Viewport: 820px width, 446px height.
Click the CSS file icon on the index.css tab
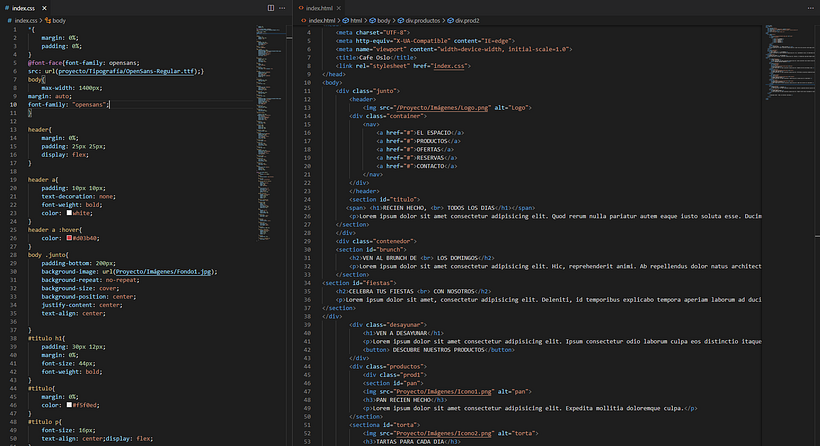(x=7, y=8)
